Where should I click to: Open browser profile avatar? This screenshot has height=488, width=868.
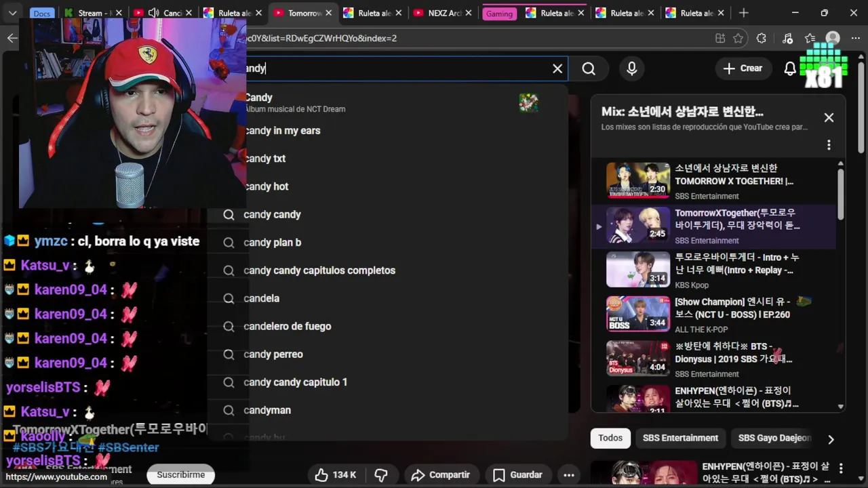pos(833,38)
